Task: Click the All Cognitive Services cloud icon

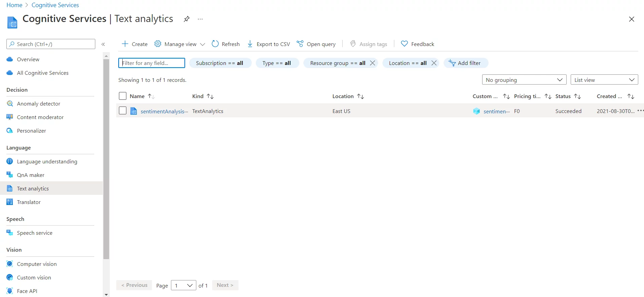Action: pyautogui.click(x=10, y=73)
